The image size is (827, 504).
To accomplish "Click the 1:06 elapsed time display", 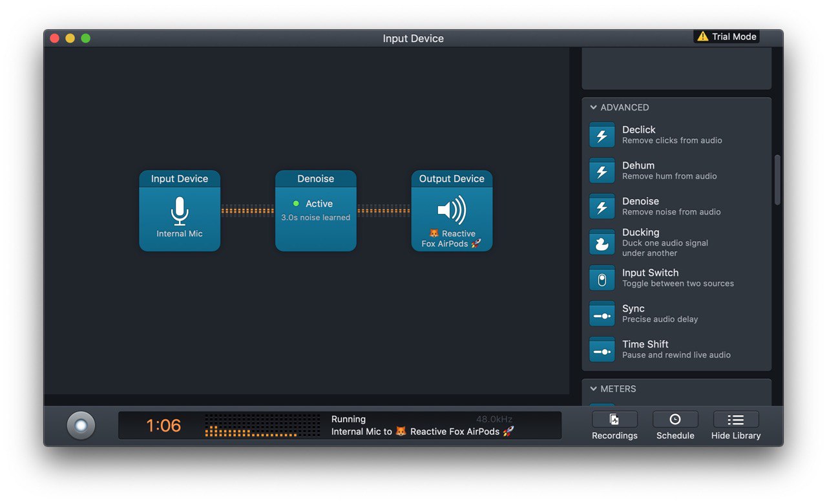I will [163, 426].
